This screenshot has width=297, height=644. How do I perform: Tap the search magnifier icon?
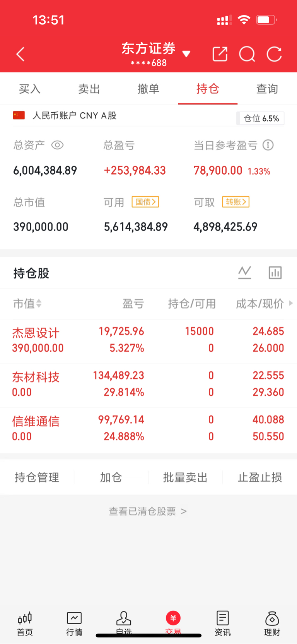coord(247,54)
